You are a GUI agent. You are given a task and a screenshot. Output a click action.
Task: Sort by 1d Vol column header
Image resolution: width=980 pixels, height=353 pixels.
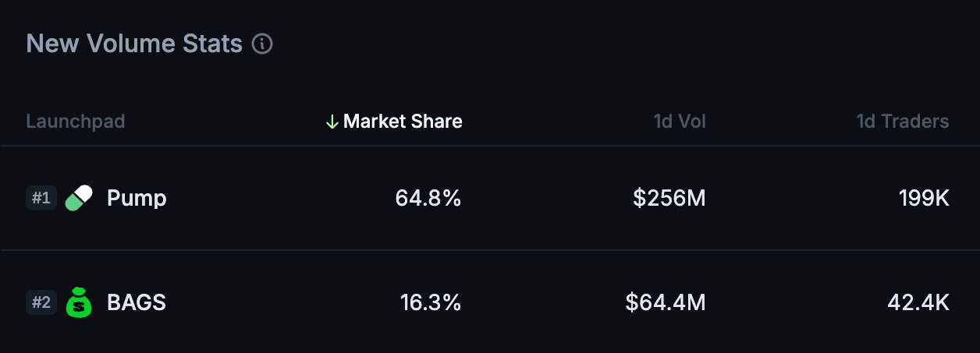(x=680, y=122)
